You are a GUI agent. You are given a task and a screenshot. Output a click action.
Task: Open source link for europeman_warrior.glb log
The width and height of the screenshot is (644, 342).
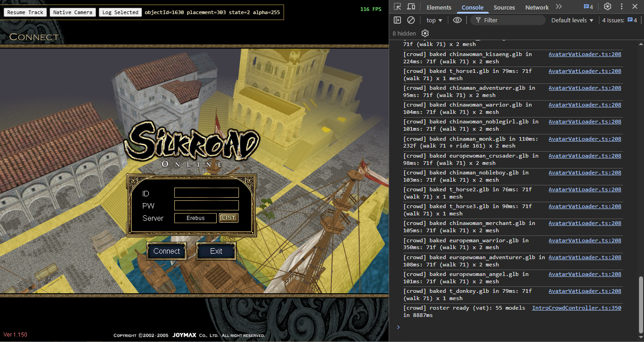(x=585, y=240)
